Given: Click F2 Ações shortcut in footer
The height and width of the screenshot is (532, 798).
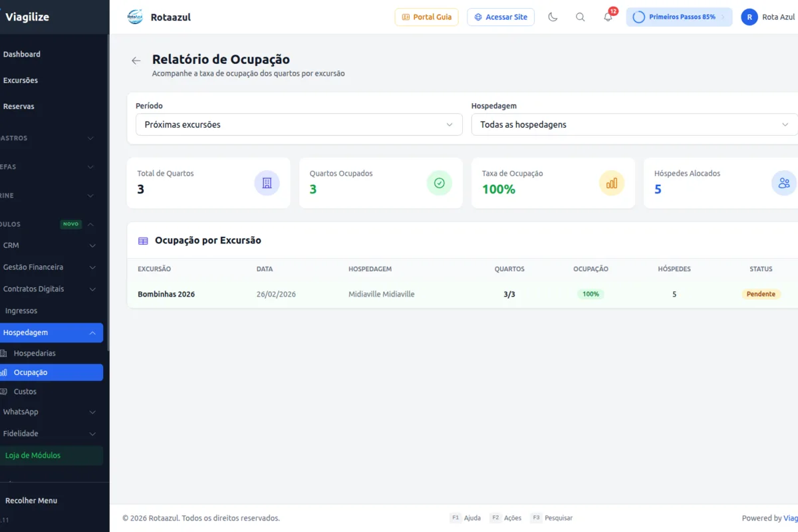Looking at the screenshot, I should tap(505, 518).
